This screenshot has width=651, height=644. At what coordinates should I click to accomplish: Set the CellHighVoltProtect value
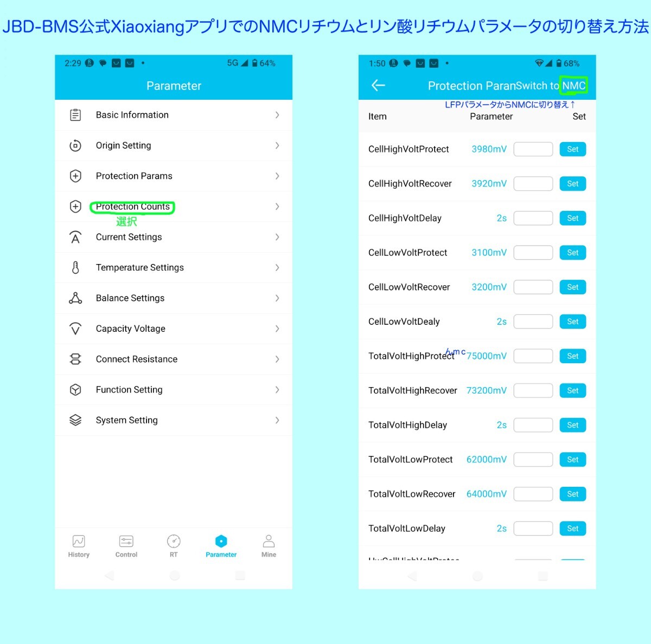pos(573,149)
